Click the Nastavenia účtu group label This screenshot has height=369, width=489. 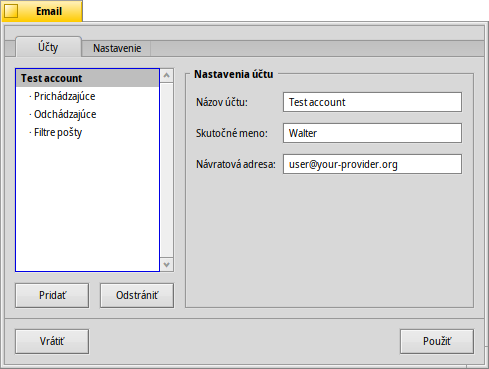pyautogui.click(x=234, y=74)
